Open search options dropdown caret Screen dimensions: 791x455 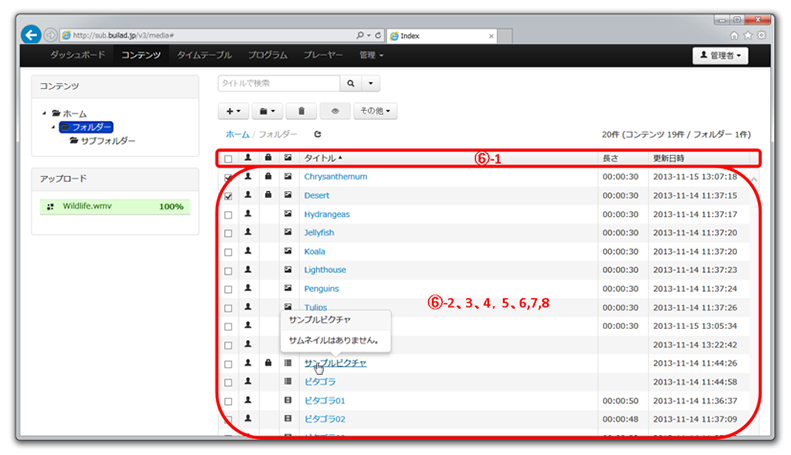pos(371,83)
